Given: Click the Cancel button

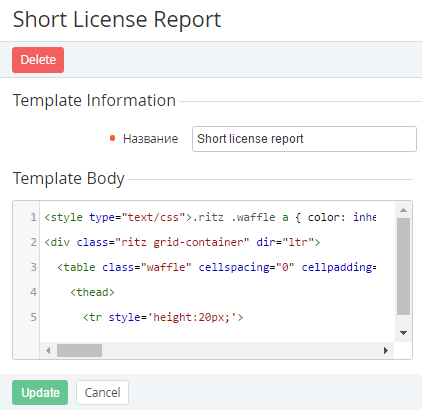Looking at the screenshot, I should [102, 392].
